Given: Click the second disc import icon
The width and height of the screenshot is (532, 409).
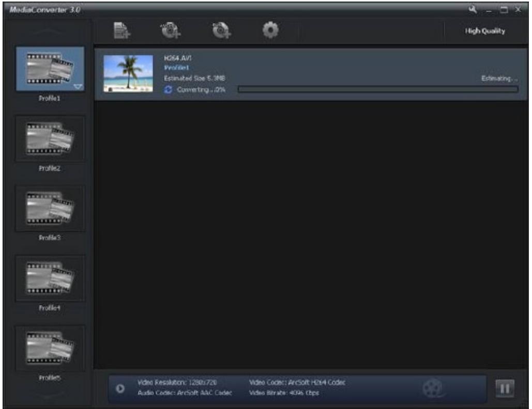Looking at the screenshot, I should click(x=222, y=30).
